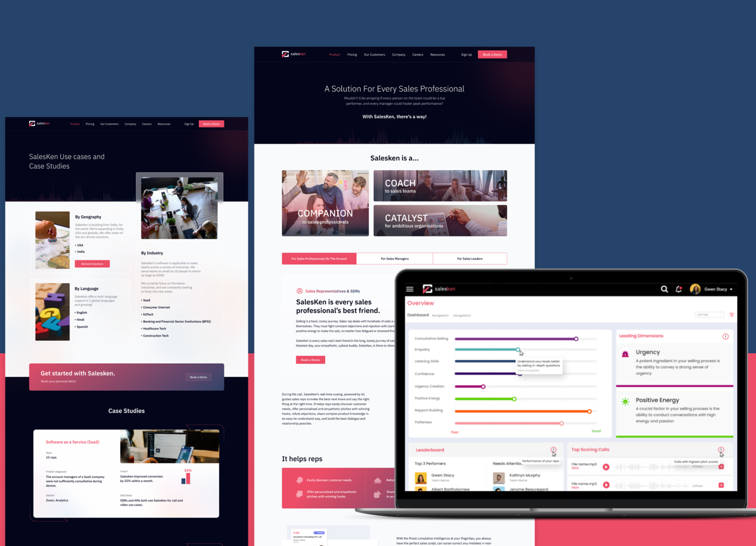Image resolution: width=756 pixels, height=546 pixels.
Task: Click the Careers menu item in navbar
Action: pyautogui.click(x=420, y=54)
